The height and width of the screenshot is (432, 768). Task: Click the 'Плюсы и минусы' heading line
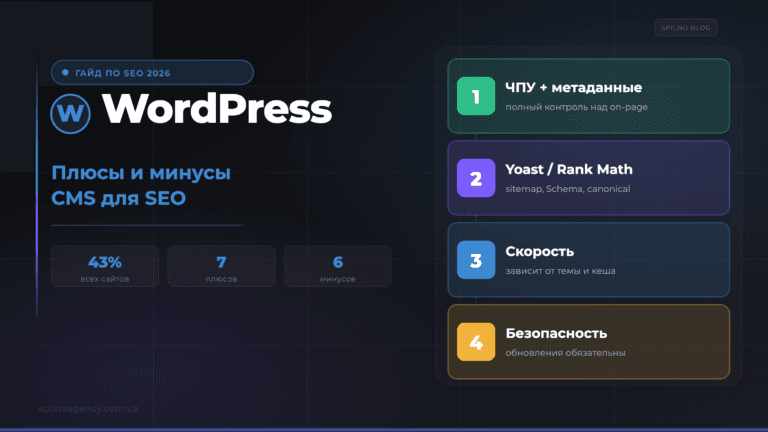[141, 173]
